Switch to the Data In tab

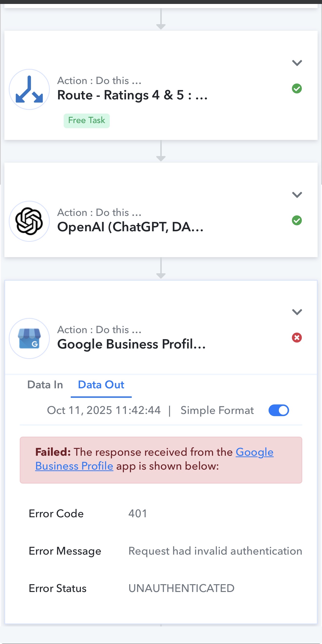click(x=45, y=385)
